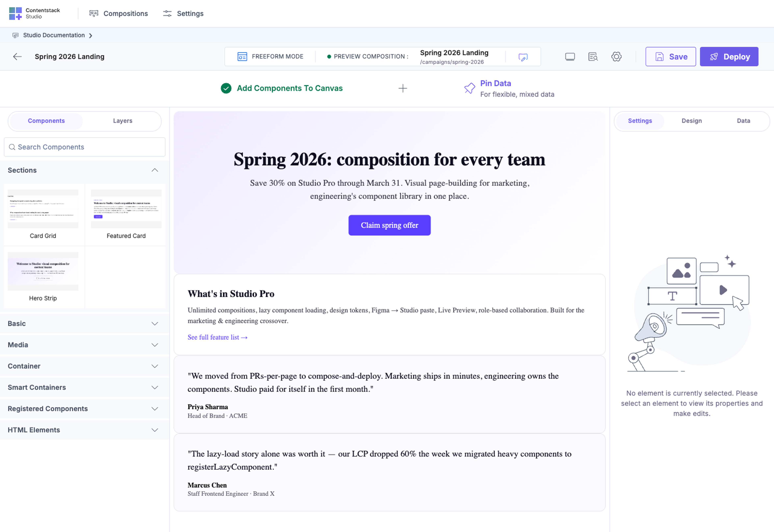The width and height of the screenshot is (774, 532).
Task: Click the plus icon between steps
Action: 403,88
